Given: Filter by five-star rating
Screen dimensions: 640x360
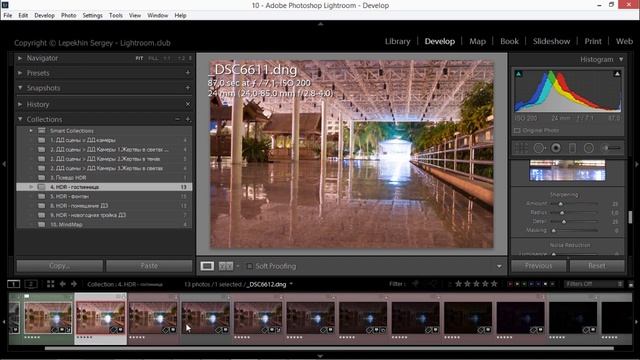Looking at the screenshot, I should [x=494, y=284].
